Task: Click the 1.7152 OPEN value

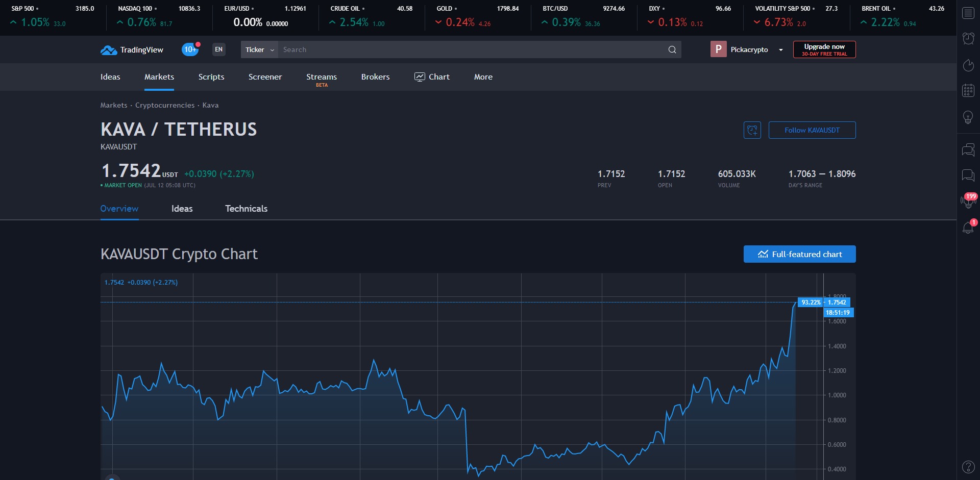Action: pos(671,174)
